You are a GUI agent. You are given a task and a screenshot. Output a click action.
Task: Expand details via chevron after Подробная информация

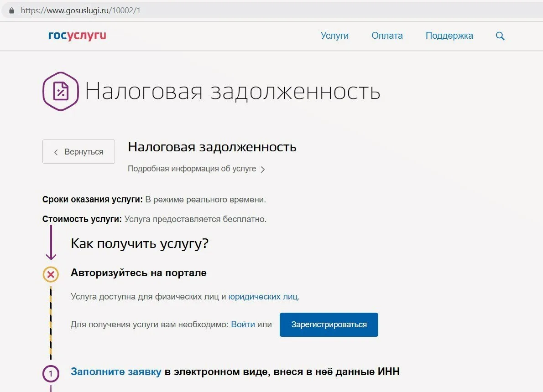tap(263, 169)
